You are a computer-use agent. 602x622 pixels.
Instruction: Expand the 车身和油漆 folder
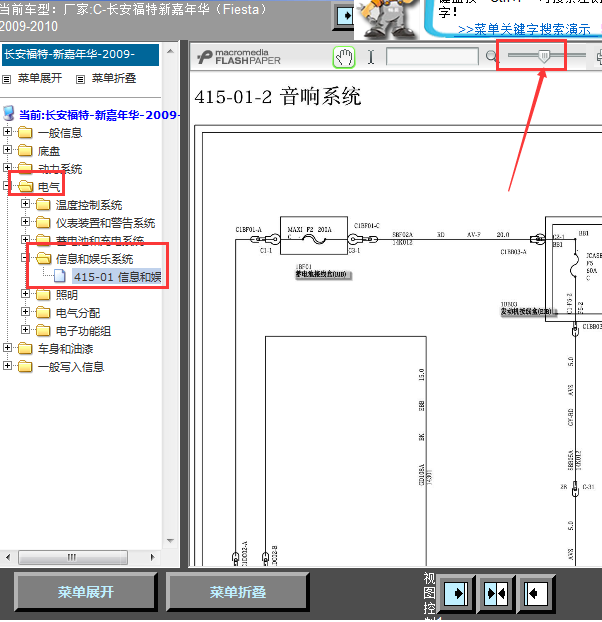7,347
